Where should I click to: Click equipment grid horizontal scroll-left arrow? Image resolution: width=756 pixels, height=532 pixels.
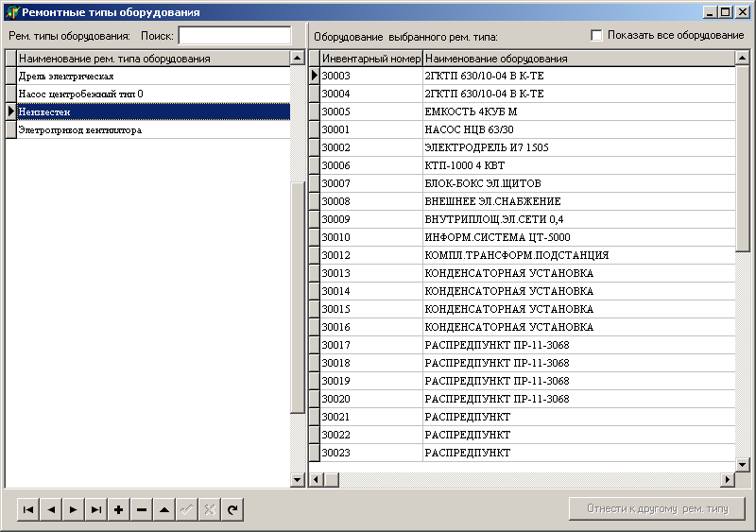[317, 480]
